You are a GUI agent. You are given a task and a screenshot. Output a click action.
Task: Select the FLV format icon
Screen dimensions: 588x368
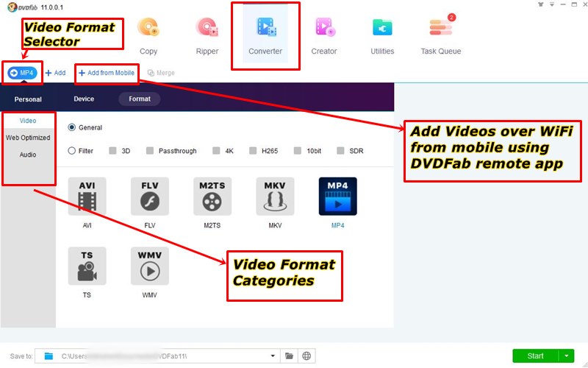150,197
